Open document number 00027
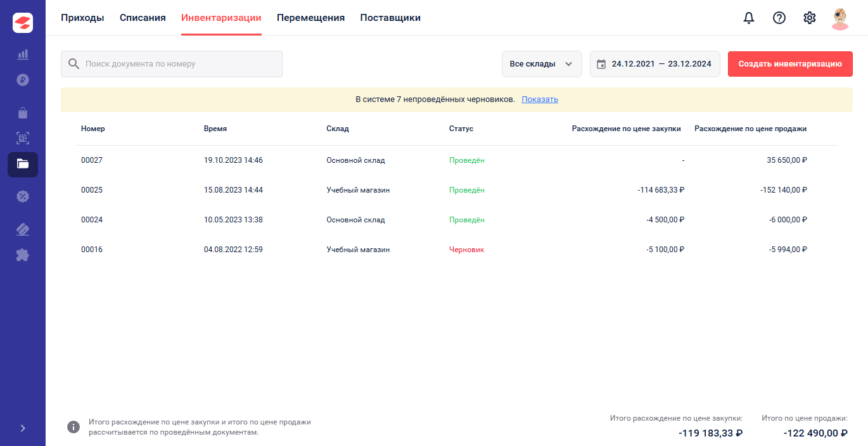Image resolution: width=868 pixels, height=446 pixels. pos(92,160)
